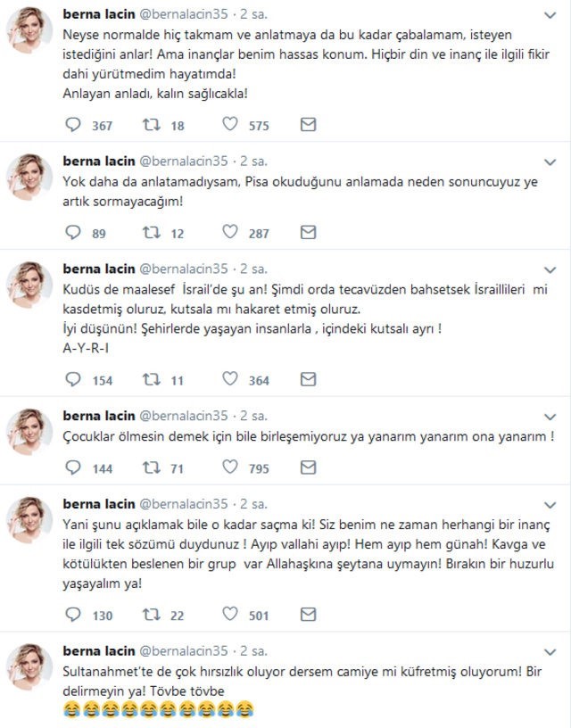
Task: Open the '2 sa.' timestamp of 'Yani şunu' tweet
Action: [253, 504]
